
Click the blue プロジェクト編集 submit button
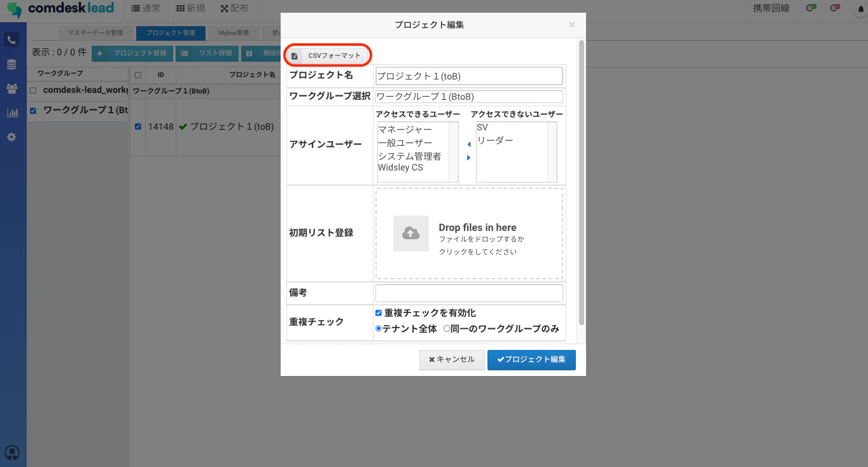tap(531, 359)
